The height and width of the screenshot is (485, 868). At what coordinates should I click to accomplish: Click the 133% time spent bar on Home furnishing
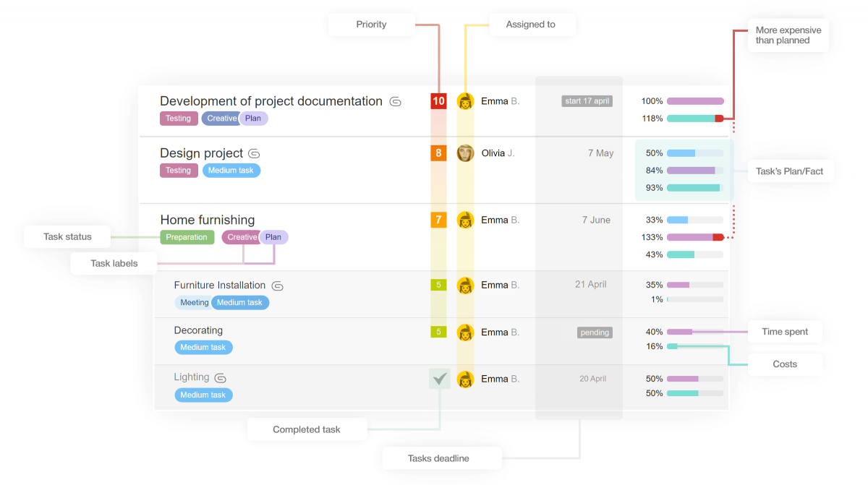(695, 237)
